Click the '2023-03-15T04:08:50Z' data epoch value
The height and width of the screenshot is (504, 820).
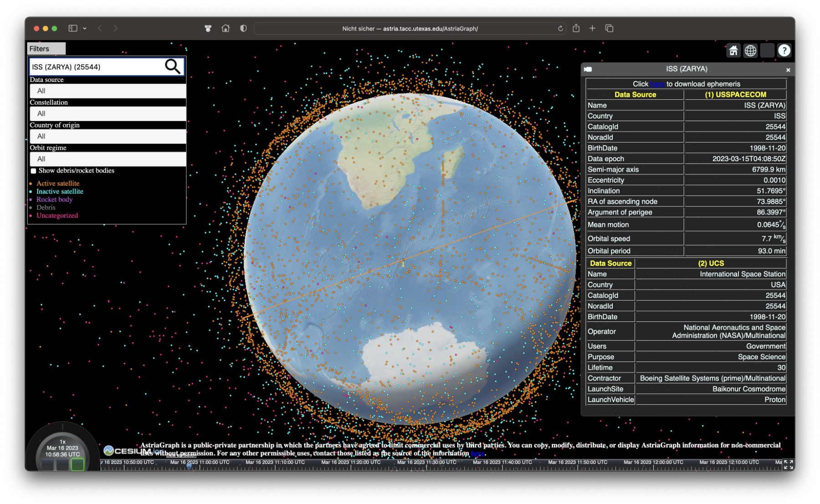(749, 158)
